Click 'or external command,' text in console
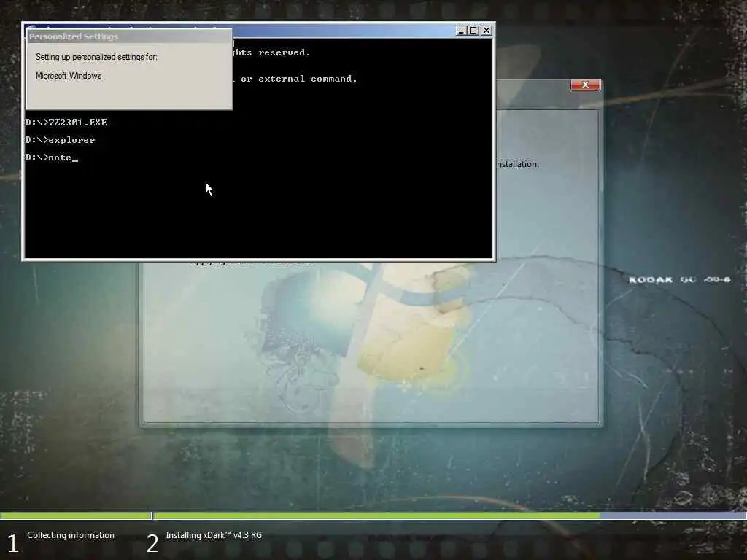The image size is (747, 560). coord(298,79)
